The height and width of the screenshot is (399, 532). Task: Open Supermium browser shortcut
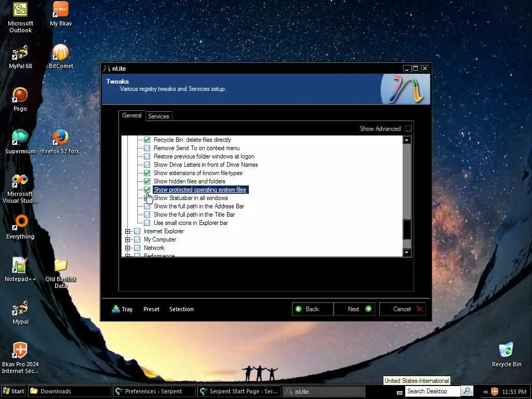point(20,142)
